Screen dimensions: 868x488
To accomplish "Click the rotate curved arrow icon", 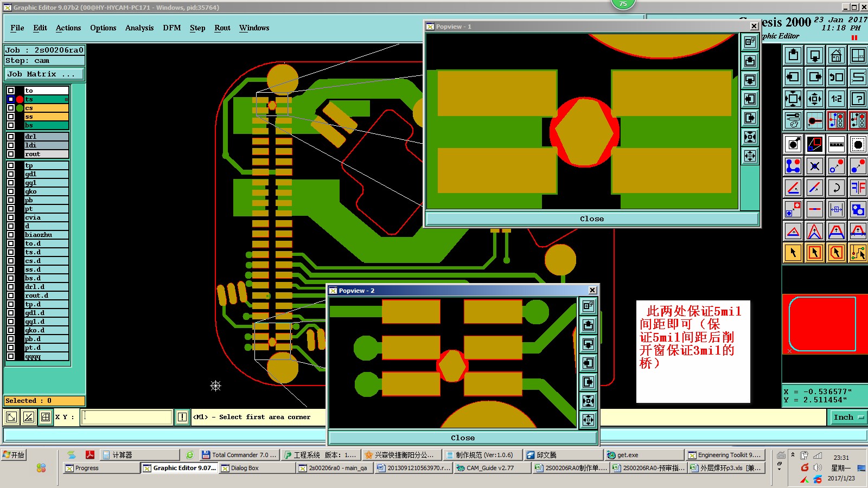I will click(x=837, y=188).
